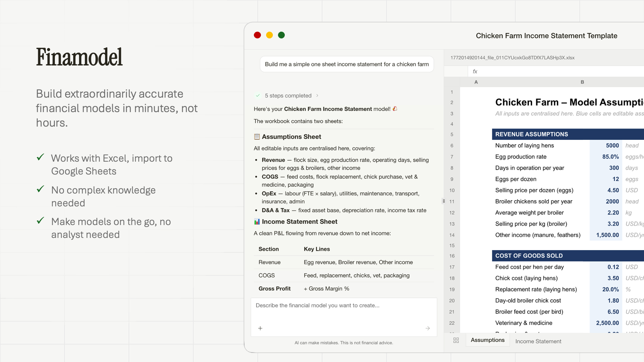Click the Key Lines column header in chat table
The height and width of the screenshot is (362, 644).
click(x=317, y=249)
